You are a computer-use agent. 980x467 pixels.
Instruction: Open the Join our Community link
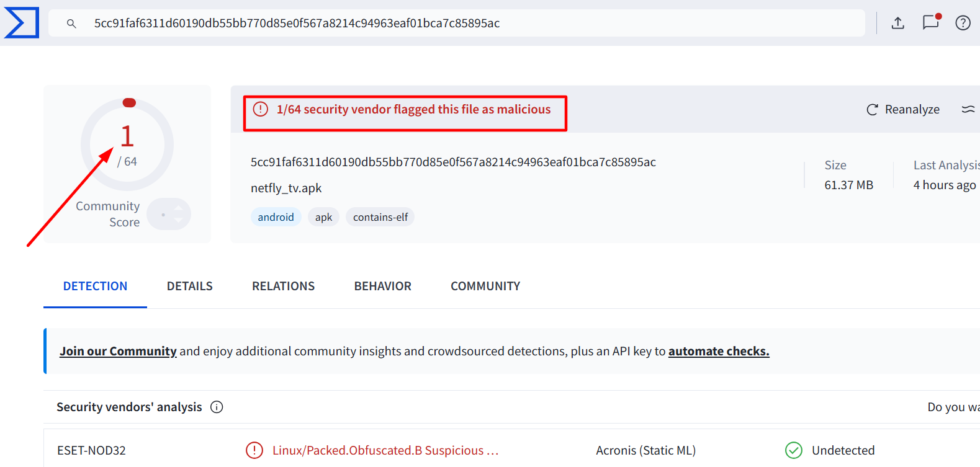118,351
